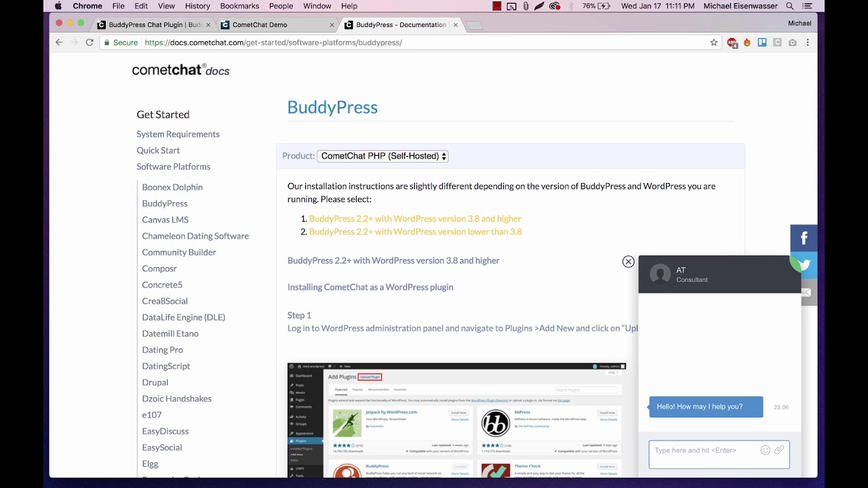Click the cometchat docs logo
The height and width of the screenshot is (488, 868).
(180, 70)
